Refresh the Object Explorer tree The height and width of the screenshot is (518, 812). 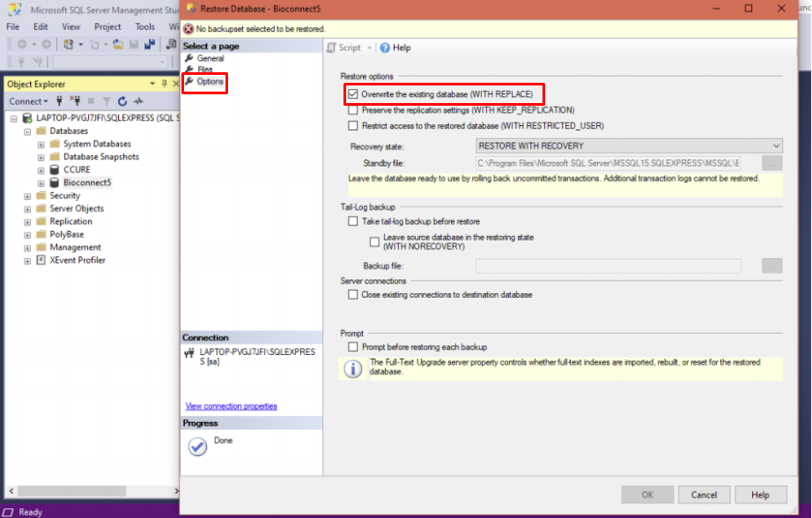coord(122,101)
